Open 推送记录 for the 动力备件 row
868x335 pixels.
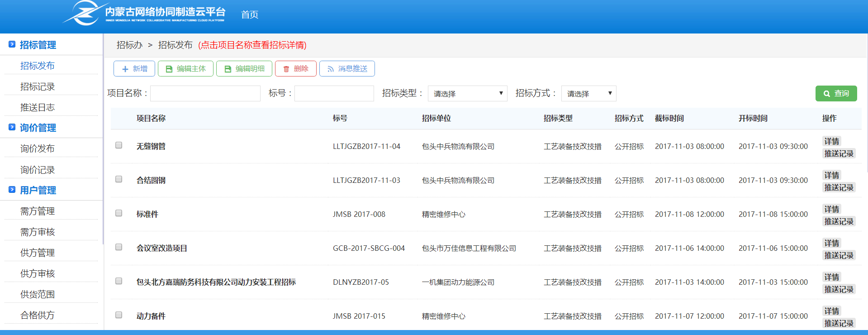tap(839, 323)
